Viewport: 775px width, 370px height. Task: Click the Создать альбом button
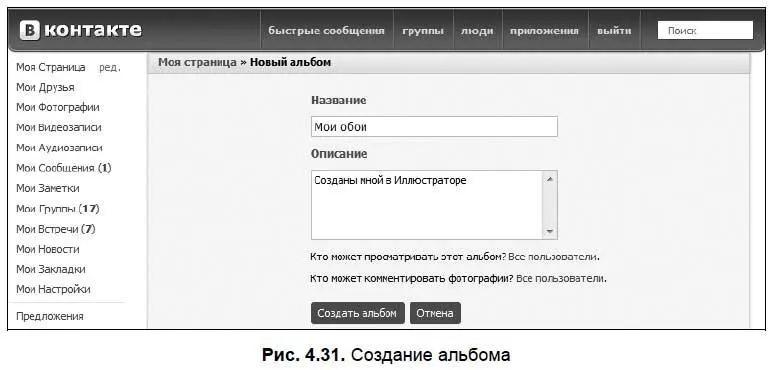tap(357, 313)
